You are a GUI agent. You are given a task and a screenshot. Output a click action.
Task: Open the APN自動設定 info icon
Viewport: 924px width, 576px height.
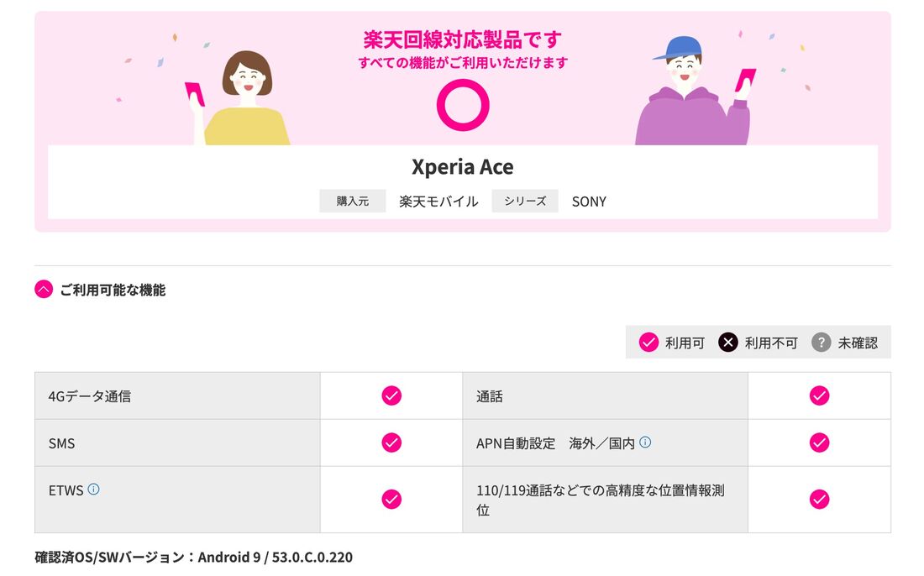[x=645, y=442]
